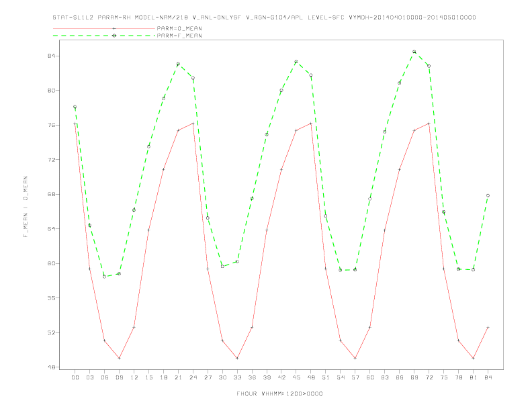Image resolution: width=532 pixels, height=411 pixels.
Task: Click x-axis tick label 51
Action: (x=326, y=377)
